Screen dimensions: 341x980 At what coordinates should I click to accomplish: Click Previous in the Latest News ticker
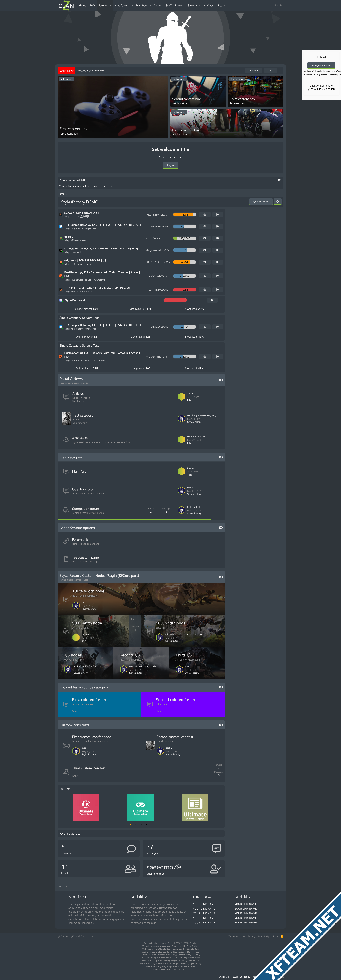click(254, 70)
